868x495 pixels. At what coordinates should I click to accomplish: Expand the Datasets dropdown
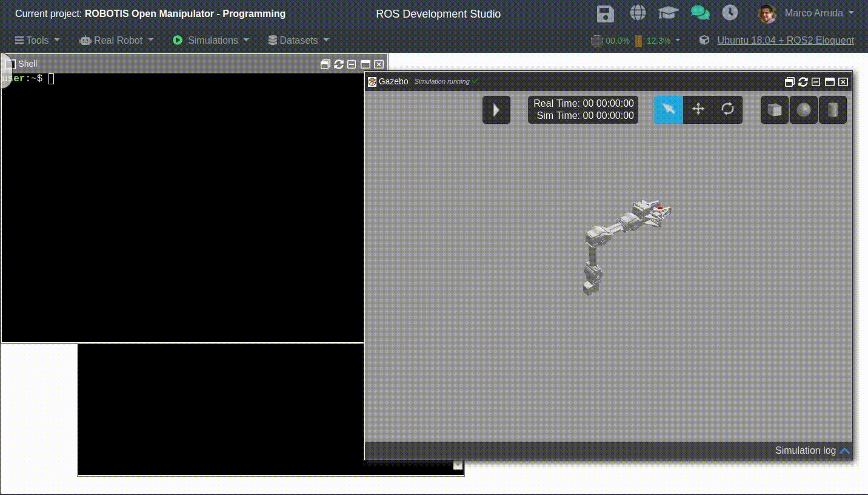[299, 40]
